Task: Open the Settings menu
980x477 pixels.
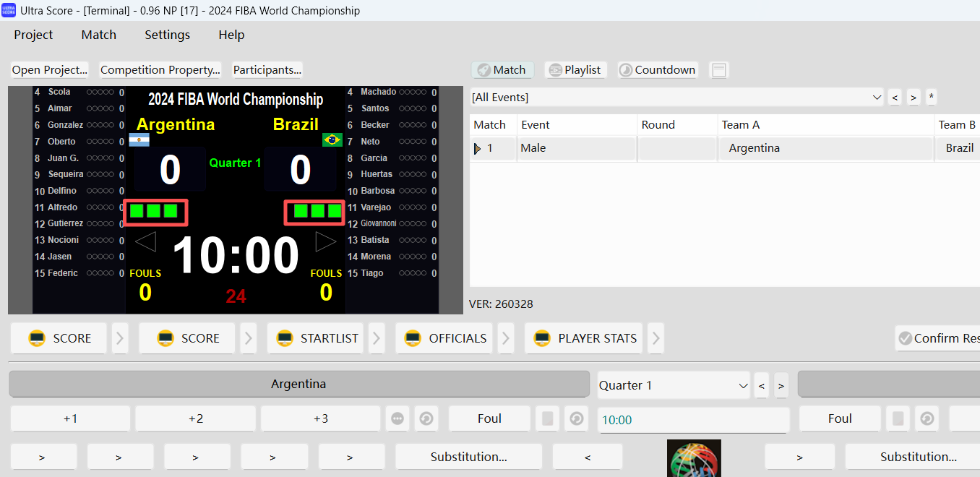Action: pyautogui.click(x=167, y=35)
